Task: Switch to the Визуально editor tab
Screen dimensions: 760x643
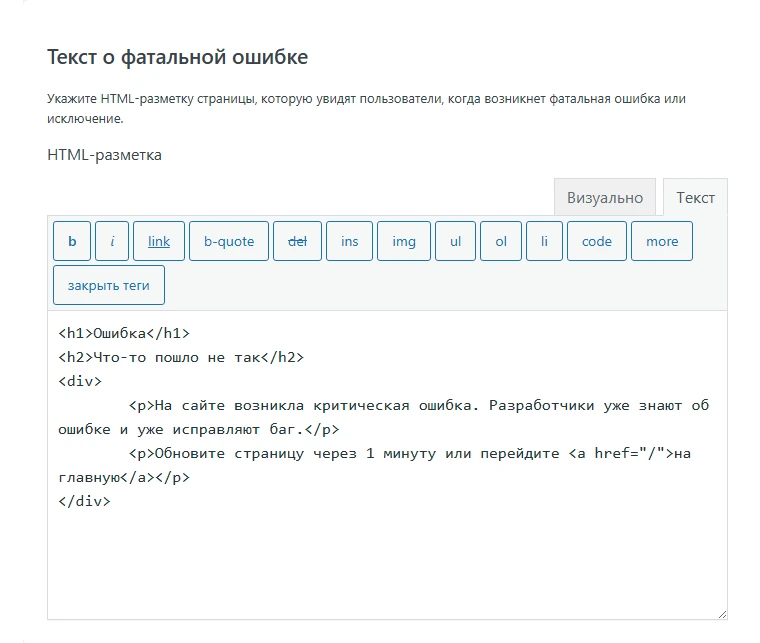Action: tap(605, 197)
